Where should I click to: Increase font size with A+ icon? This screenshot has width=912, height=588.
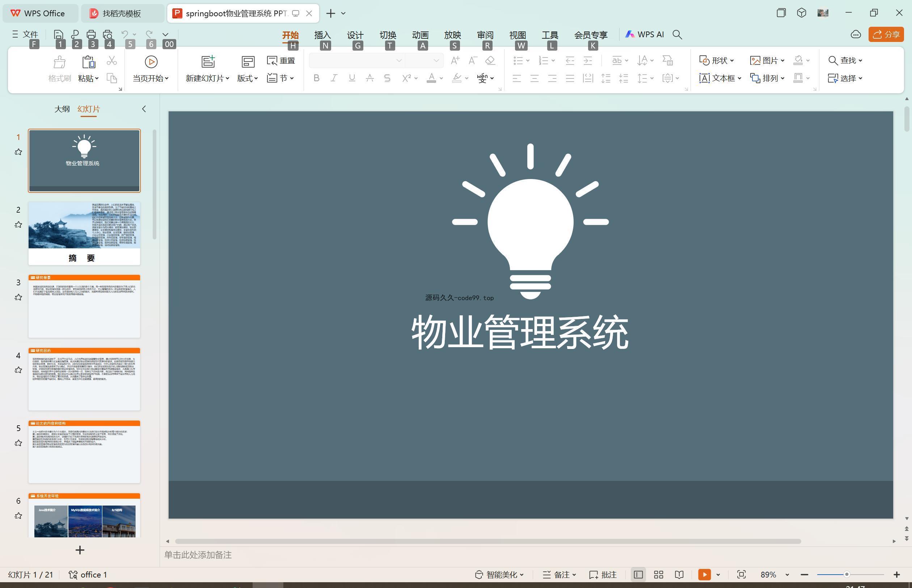(455, 60)
